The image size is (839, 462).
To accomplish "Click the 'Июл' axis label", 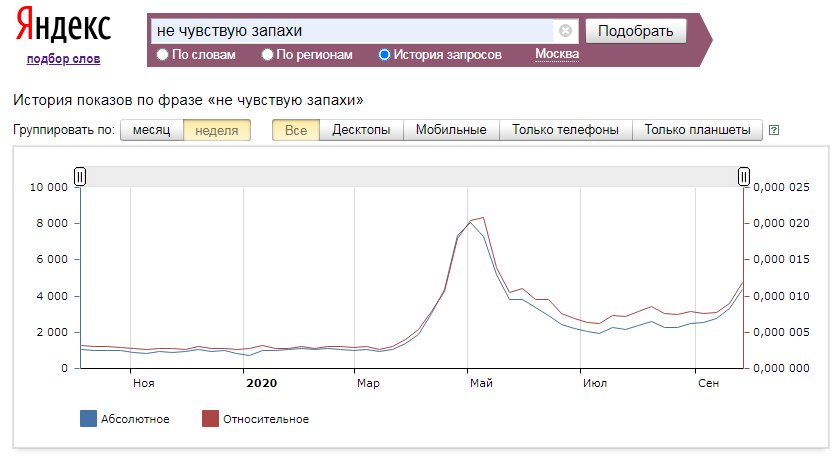I will pos(595,383).
